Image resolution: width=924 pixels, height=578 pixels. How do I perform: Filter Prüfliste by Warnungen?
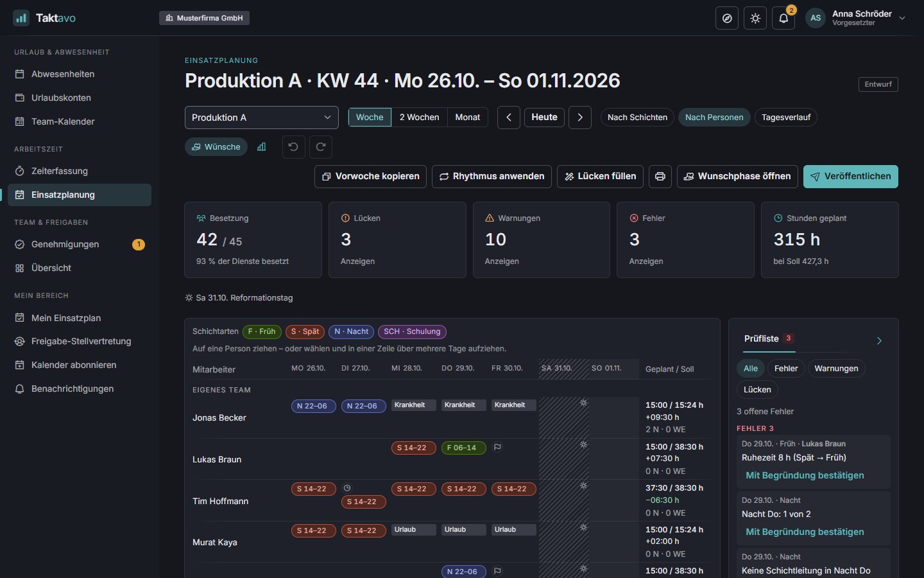pos(836,369)
